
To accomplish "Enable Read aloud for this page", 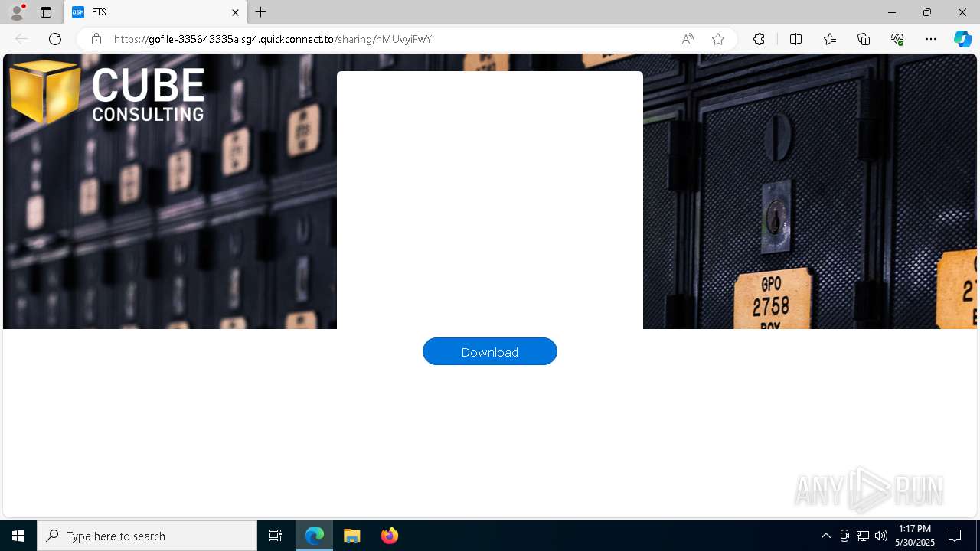I will click(x=688, y=39).
